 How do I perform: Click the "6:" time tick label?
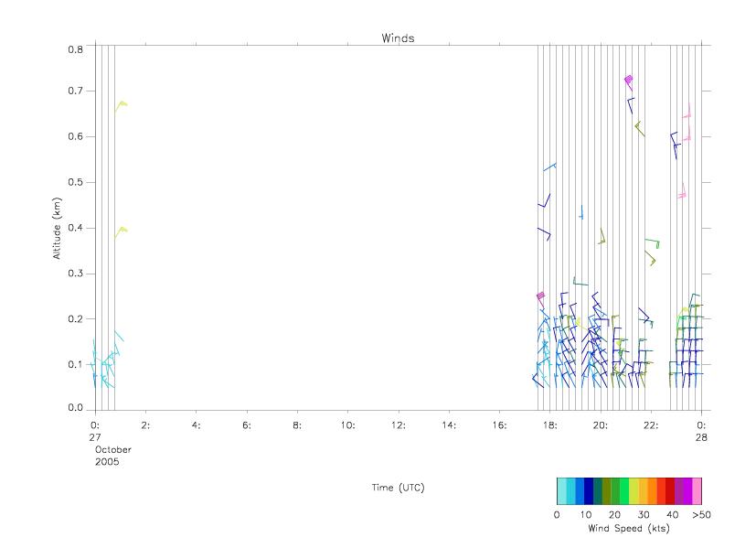(x=247, y=425)
